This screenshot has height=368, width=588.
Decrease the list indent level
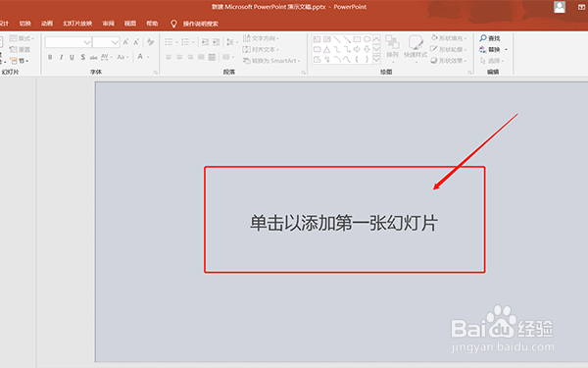[205, 42]
